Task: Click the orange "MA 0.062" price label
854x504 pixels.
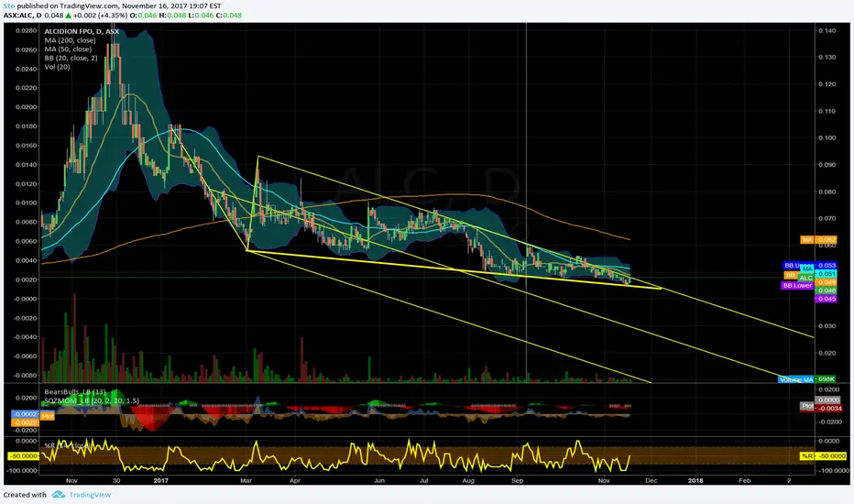Action: point(818,240)
